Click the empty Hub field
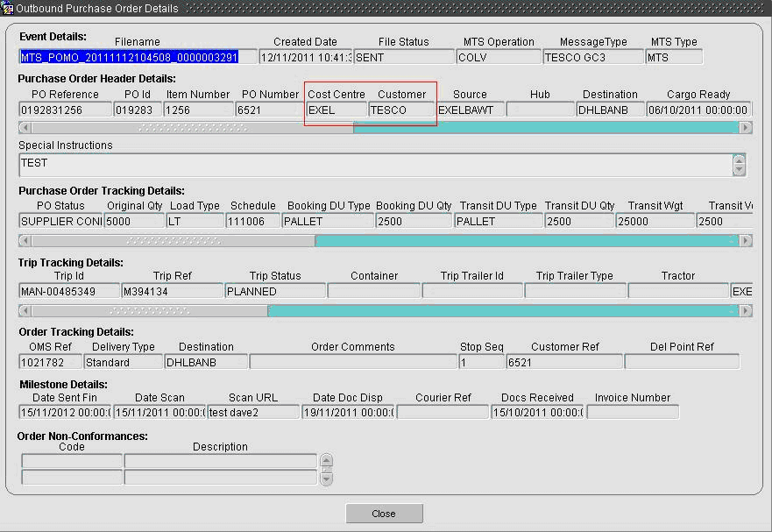This screenshot has height=532, width=772. tap(540, 110)
